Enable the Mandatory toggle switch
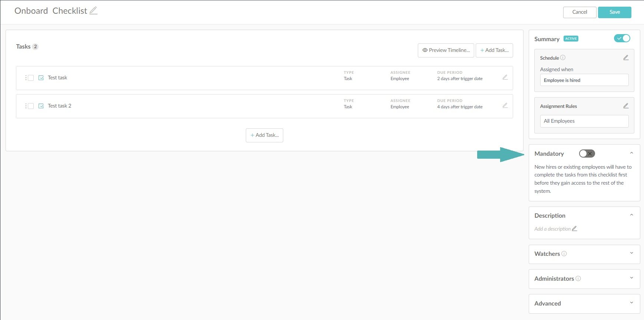The image size is (644, 320). (587, 154)
